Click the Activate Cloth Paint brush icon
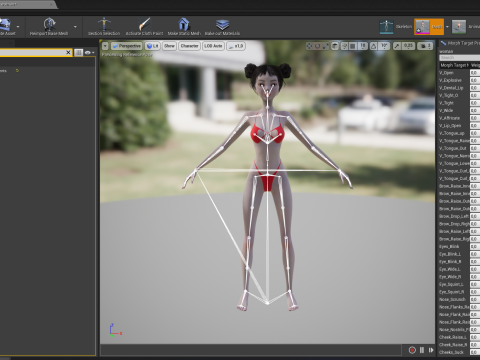Image resolution: width=480 pixels, height=360 pixels. (144, 24)
